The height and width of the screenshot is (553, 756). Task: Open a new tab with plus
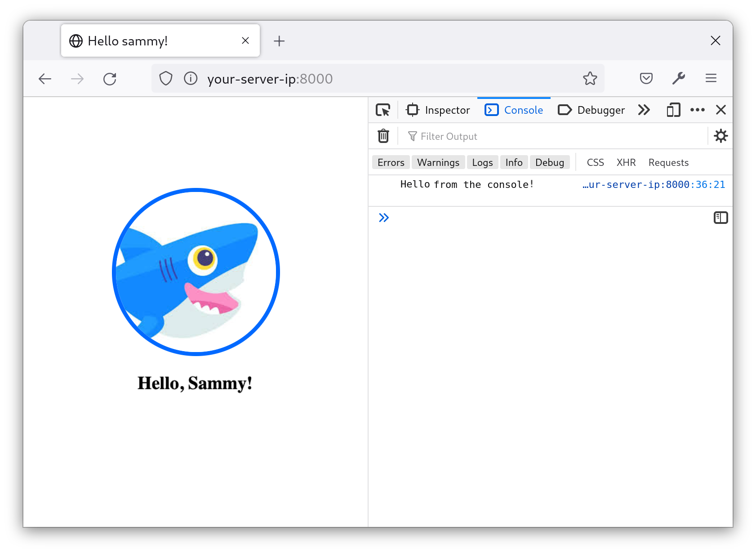pyautogui.click(x=279, y=41)
